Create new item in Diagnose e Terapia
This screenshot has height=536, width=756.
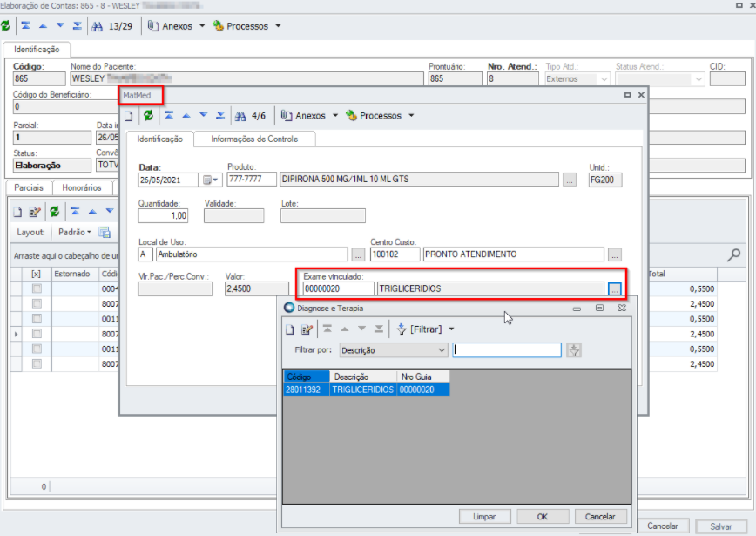tap(290, 329)
